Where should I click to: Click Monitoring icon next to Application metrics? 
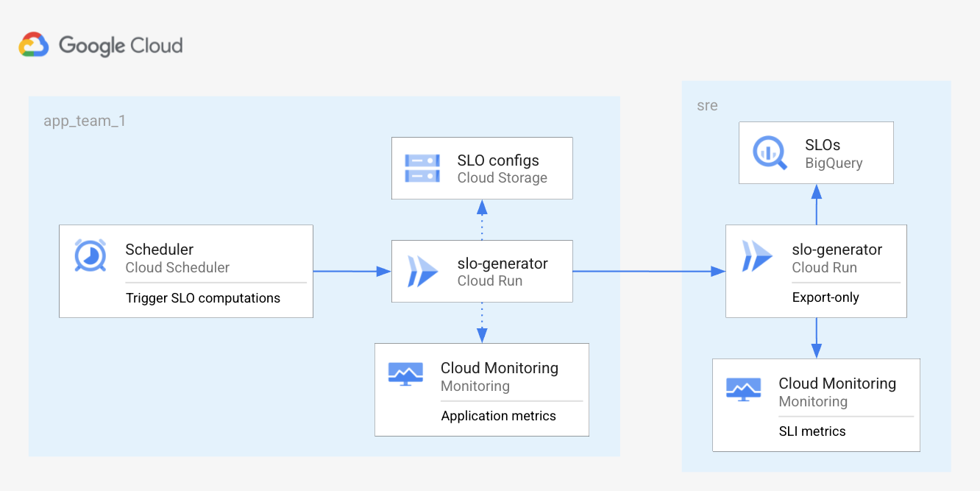pyautogui.click(x=405, y=375)
